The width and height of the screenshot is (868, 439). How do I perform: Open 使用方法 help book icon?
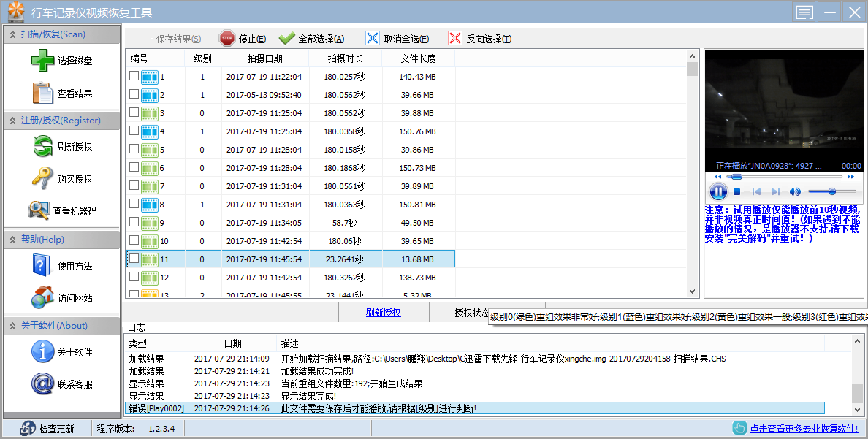pyautogui.click(x=42, y=266)
